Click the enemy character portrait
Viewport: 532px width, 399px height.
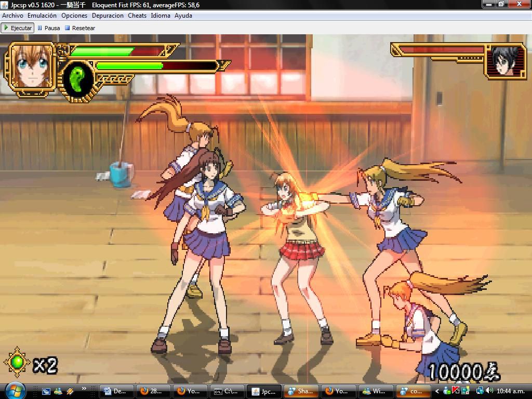click(x=505, y=61)
